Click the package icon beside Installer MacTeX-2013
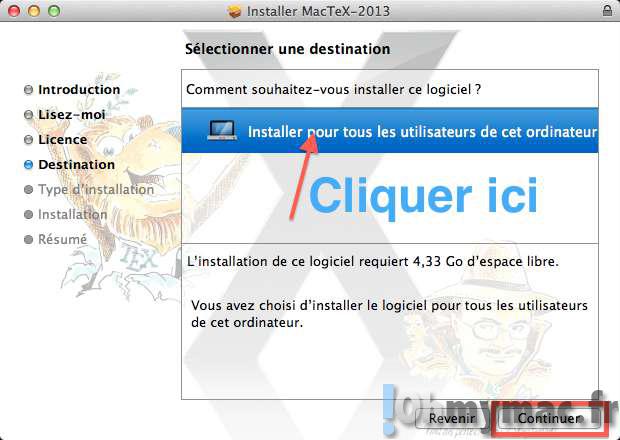Screen dimensions: 620x440 point(234,11)
